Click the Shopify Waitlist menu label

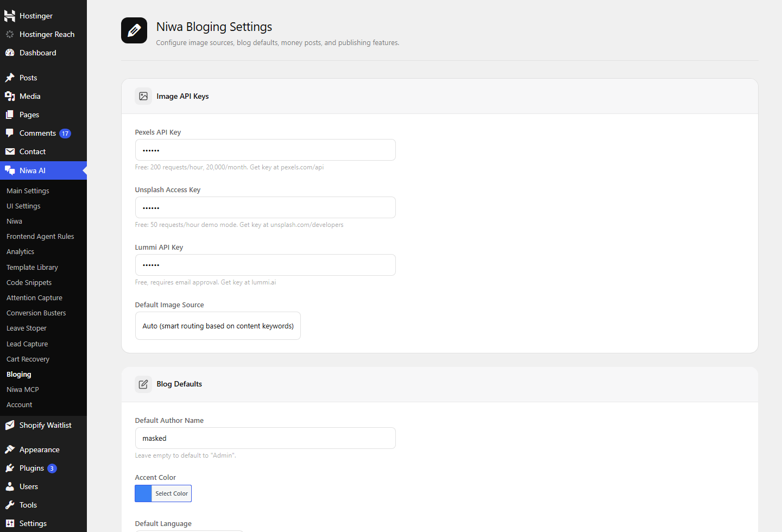tap(45, 425)
